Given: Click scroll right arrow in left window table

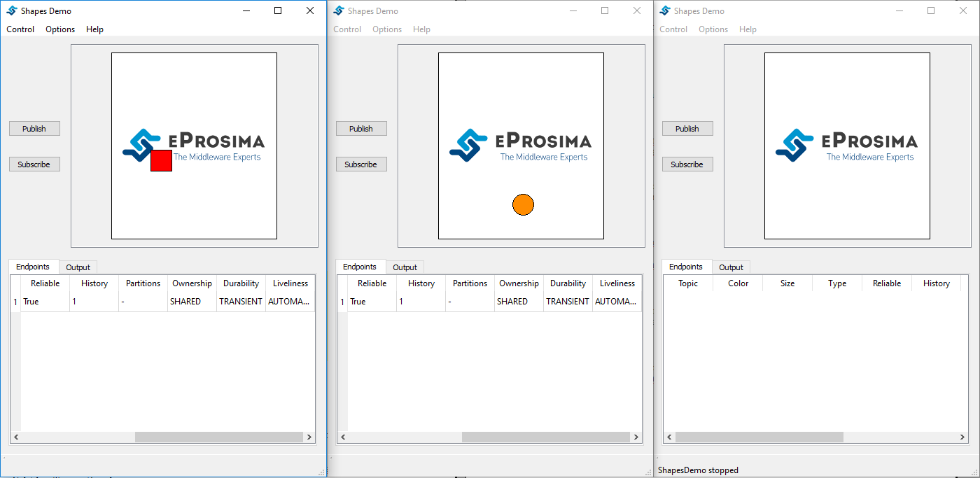Looking at the screenshot, I should [x=309, y=437].
